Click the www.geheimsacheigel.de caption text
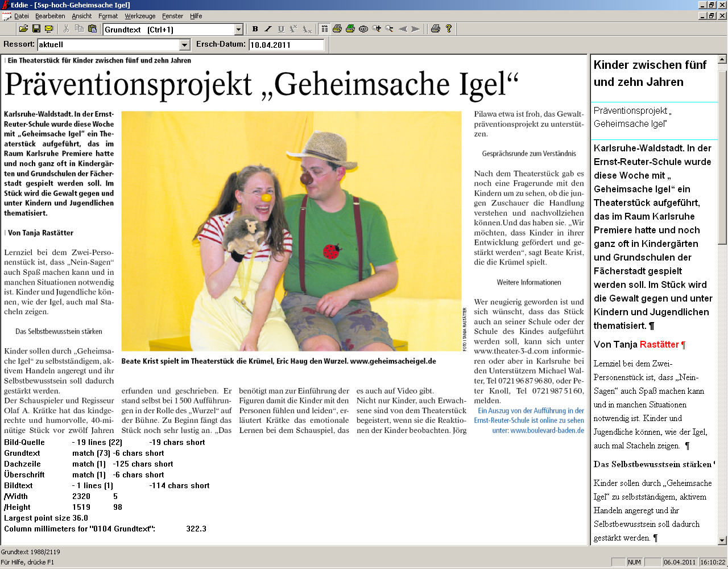 pyautogui.click(x=393, y=361)
